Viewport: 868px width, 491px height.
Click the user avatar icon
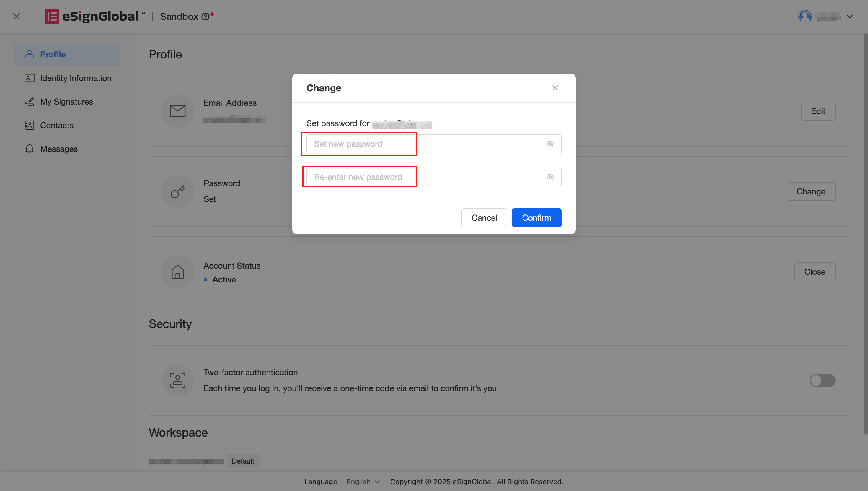[x=805, y=17]
